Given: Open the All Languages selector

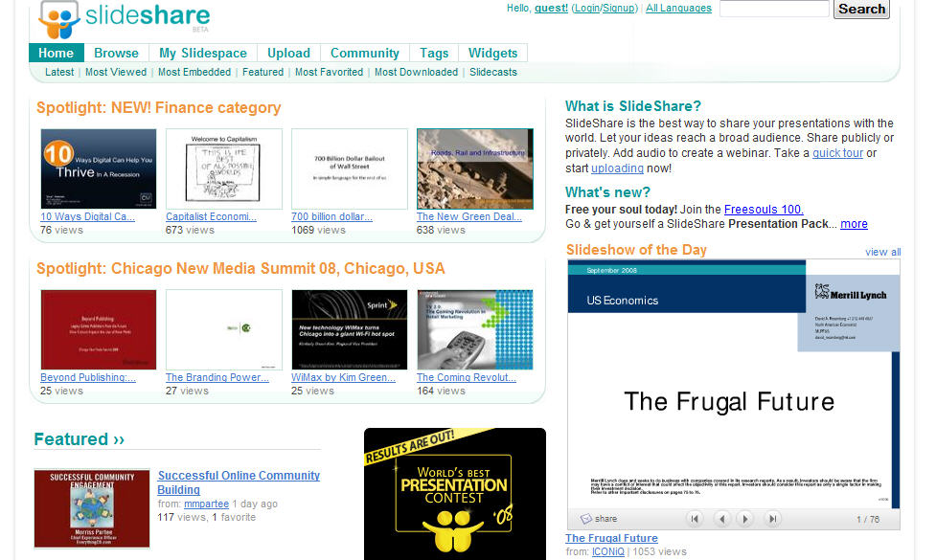Looking at the screenshot, I should click(x=677, y=8).
